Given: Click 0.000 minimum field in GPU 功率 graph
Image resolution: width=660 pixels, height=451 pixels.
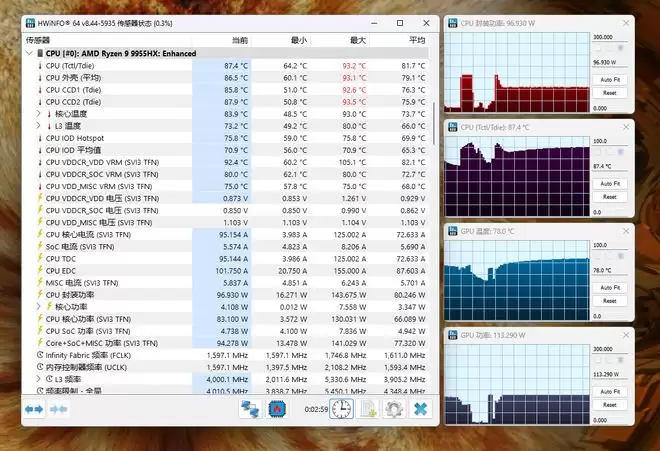Looking at the screenshot, I should [609, 420].
